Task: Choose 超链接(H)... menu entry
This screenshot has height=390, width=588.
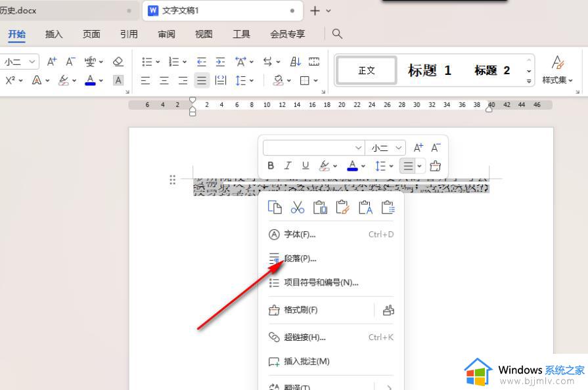Action: click(x=331, y=337)
